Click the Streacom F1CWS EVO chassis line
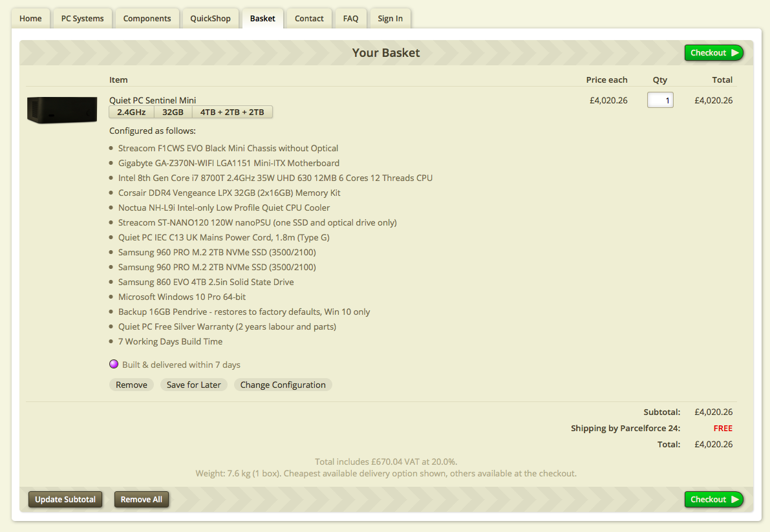 click(228, 148)
